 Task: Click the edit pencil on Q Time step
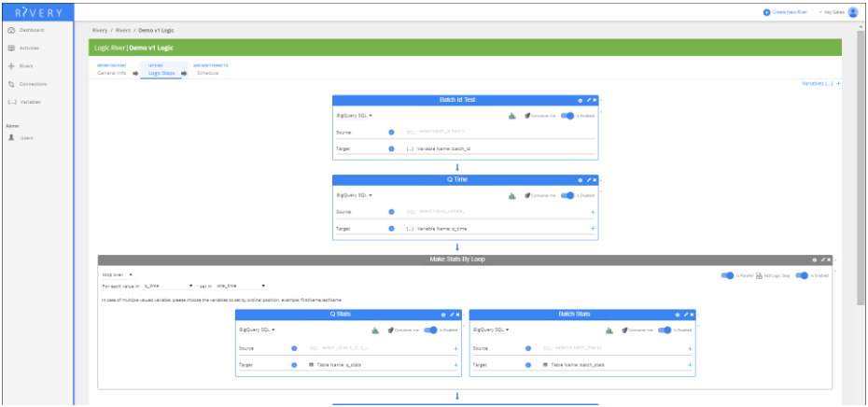pyautogui.click(x=588, y=179)
